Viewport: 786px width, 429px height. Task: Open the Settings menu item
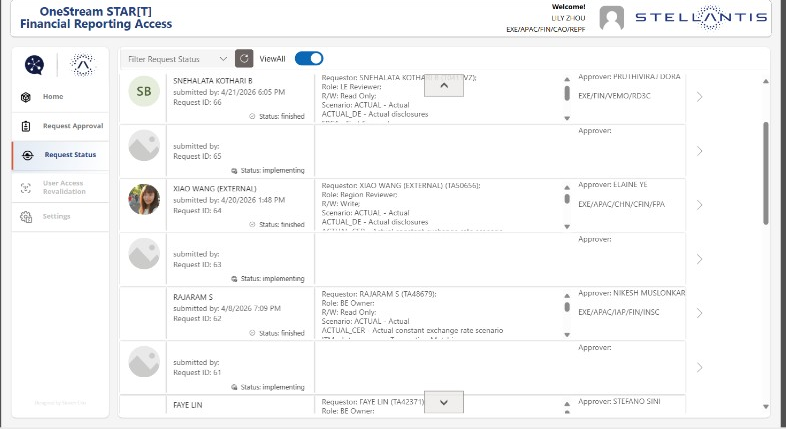(x=60, y=217)
